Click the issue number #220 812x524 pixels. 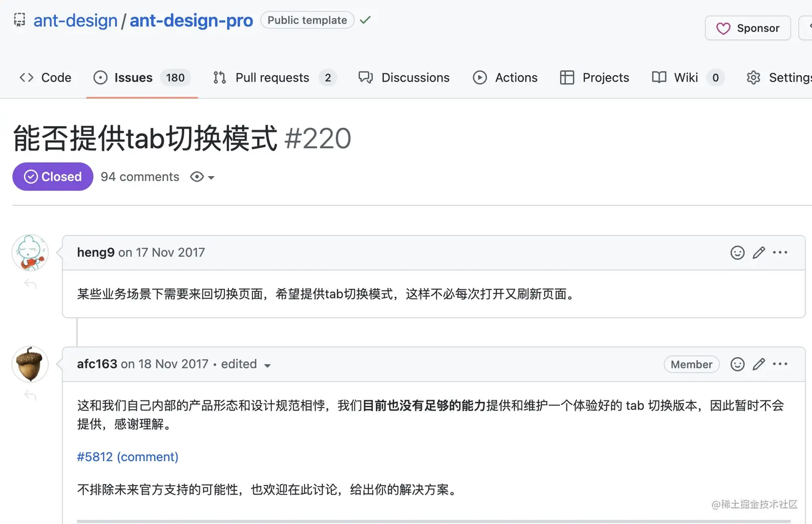coord(317,139)
